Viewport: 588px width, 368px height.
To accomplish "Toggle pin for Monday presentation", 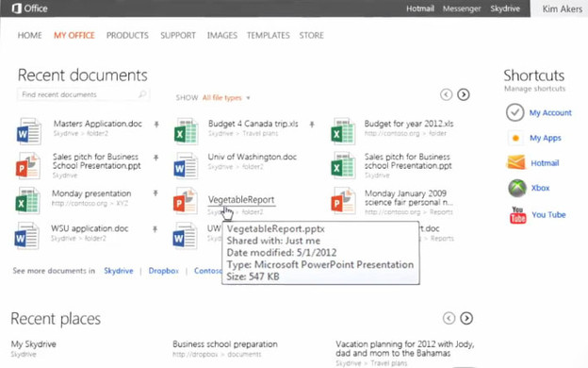I will coord(155,193).
